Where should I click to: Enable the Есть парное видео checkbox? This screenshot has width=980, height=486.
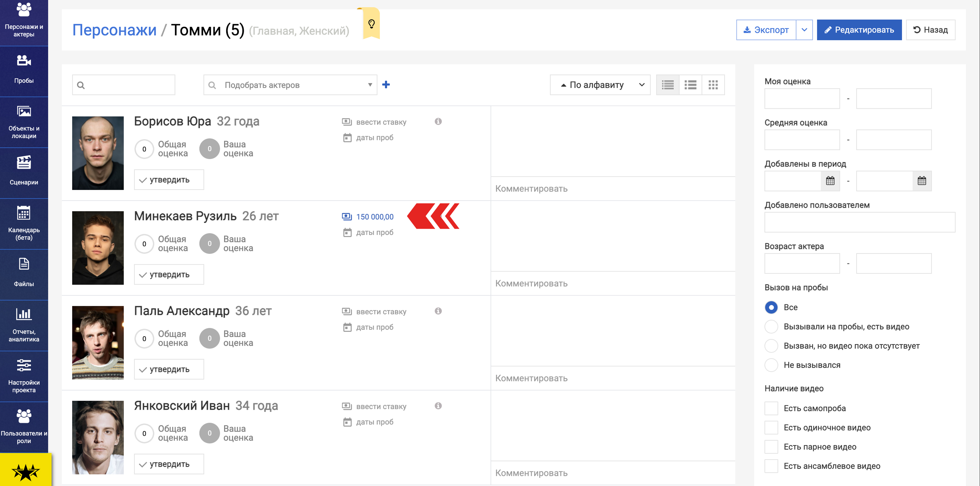pos(771,447)
